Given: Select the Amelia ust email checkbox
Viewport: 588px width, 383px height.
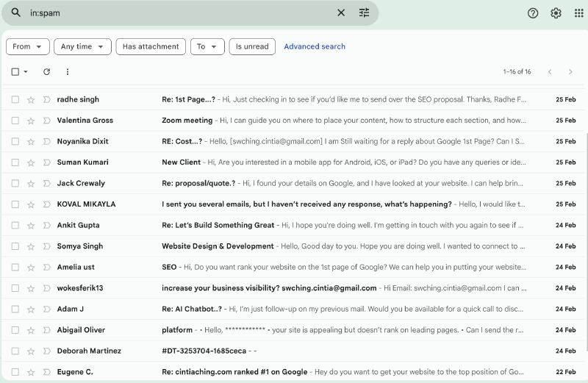Looking at the screenshot, I should pyautogui.click(x=15, y=267).
